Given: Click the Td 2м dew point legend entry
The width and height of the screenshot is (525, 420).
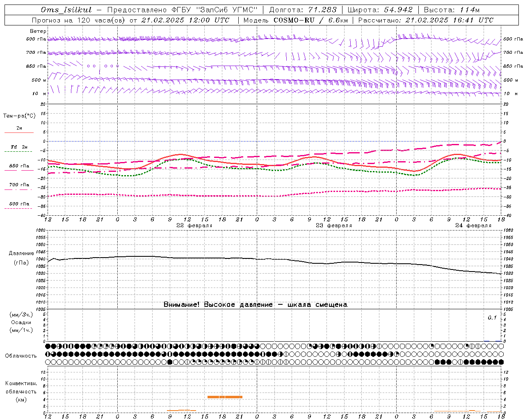Looking at the screenshot, I should [x=19, y=147].
